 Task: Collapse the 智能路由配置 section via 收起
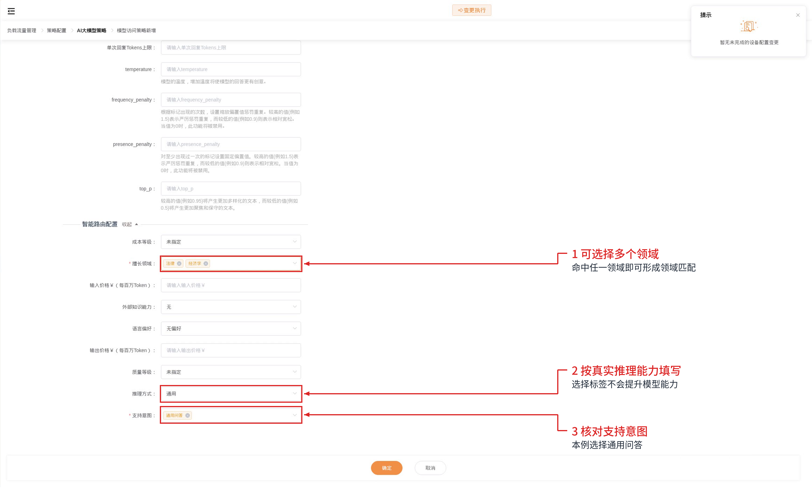coord(130,224)
